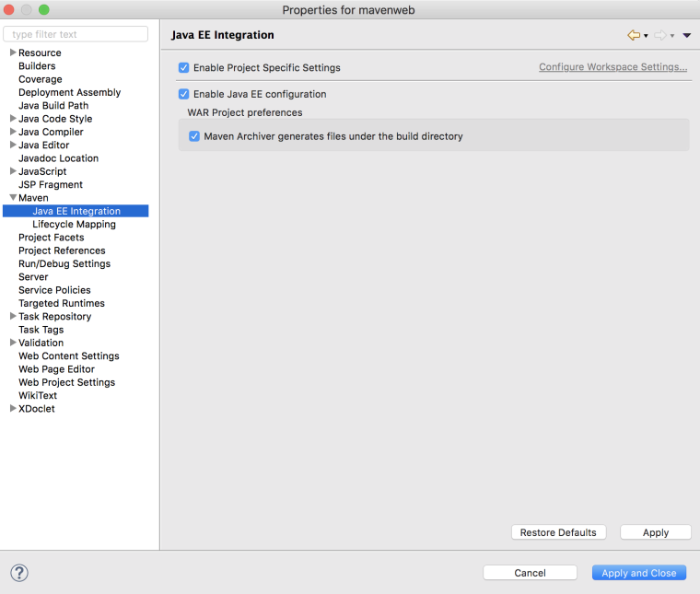Select the Task Repository label
This screenshot has width=700, height=594.
point(55,317)
